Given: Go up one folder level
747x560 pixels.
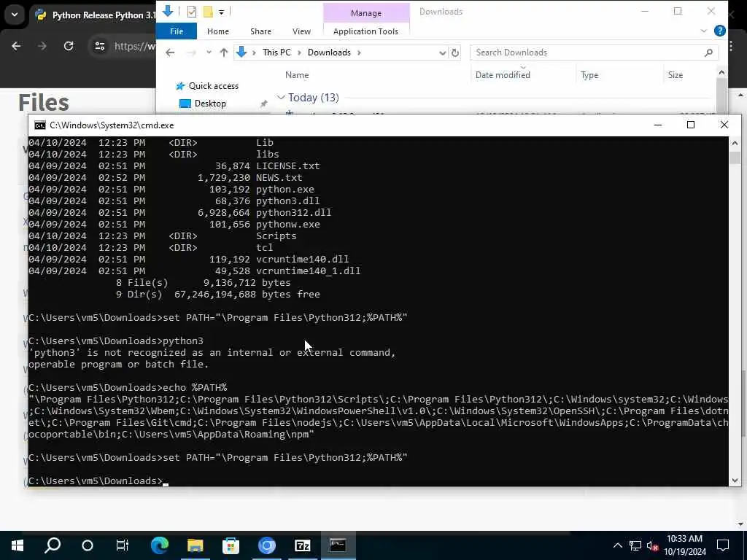Looking at the screenshot, I should click(223, 52).
